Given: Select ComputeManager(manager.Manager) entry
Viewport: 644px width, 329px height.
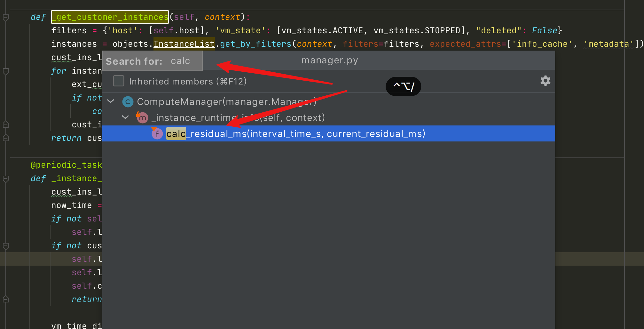Looking at the screenshot, I should click(x=226, y=102).
